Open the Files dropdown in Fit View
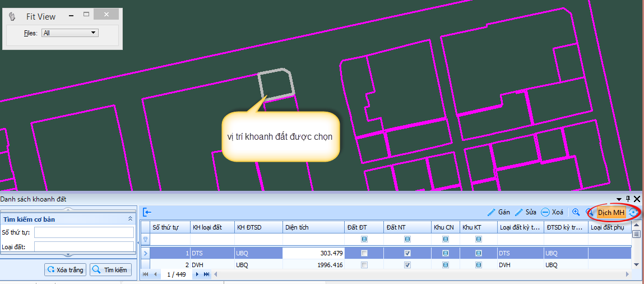 (x=94, y=33)
